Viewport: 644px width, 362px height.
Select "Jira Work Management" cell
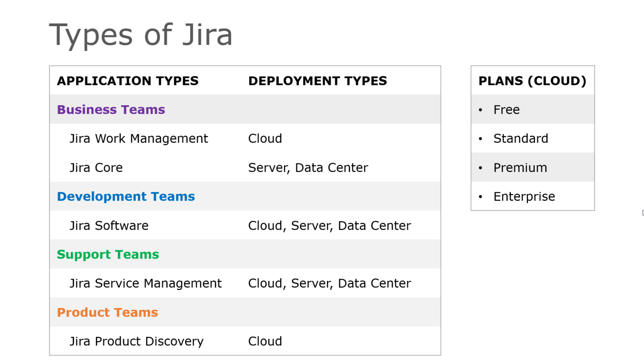(139, 138)
